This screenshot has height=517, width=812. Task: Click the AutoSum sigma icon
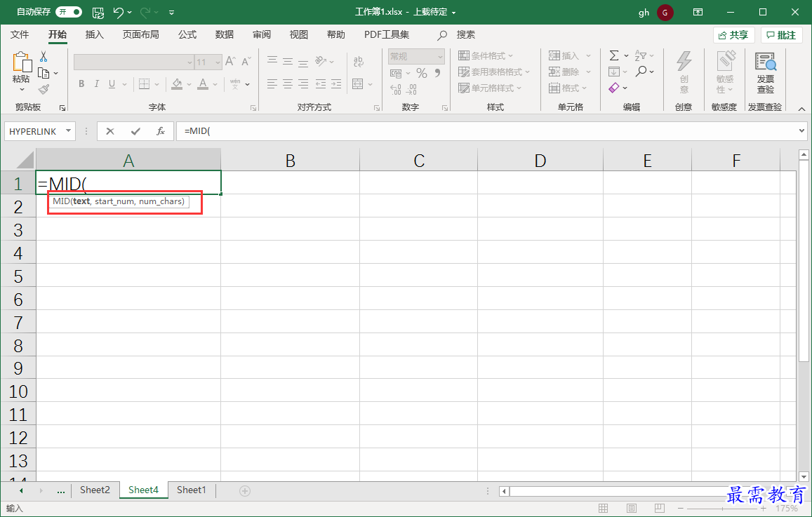tap(614, 55)
